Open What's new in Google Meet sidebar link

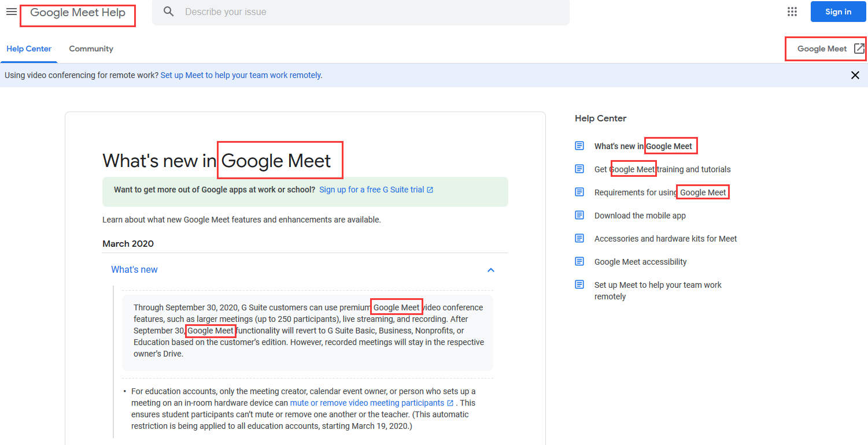(x=643, y=146)
